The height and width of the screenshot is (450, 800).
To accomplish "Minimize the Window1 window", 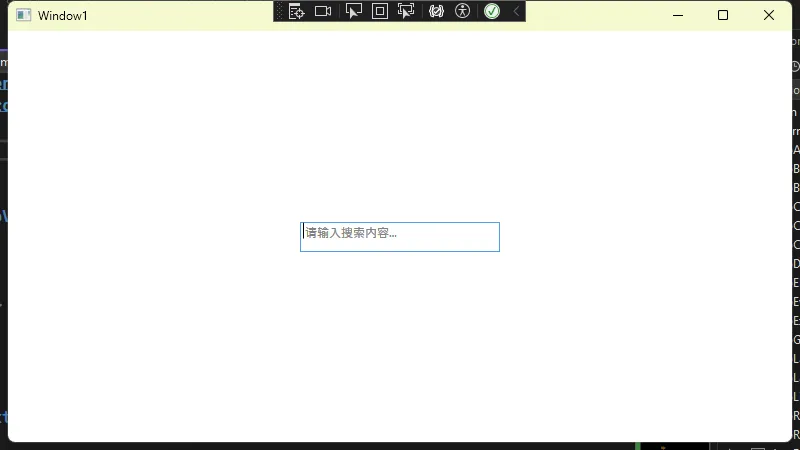I will point(677,15).
